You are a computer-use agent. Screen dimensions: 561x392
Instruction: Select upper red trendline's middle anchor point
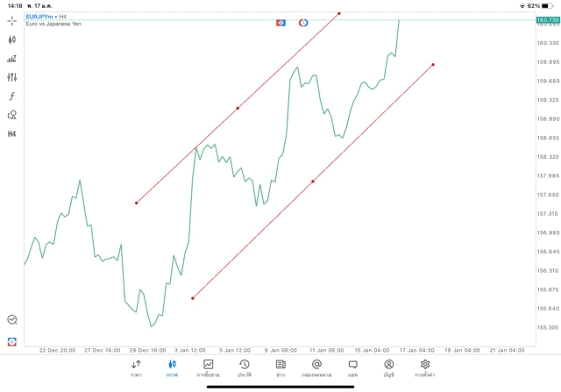coord(238,108)
